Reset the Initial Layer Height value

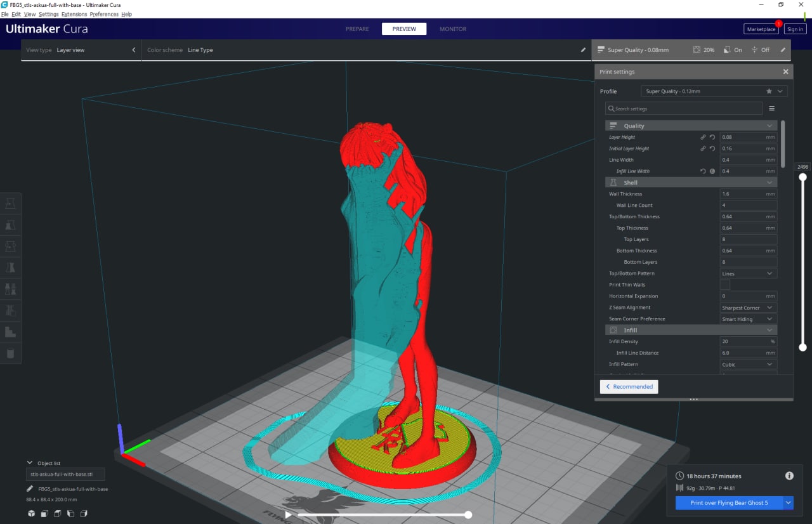coord(712,148)
